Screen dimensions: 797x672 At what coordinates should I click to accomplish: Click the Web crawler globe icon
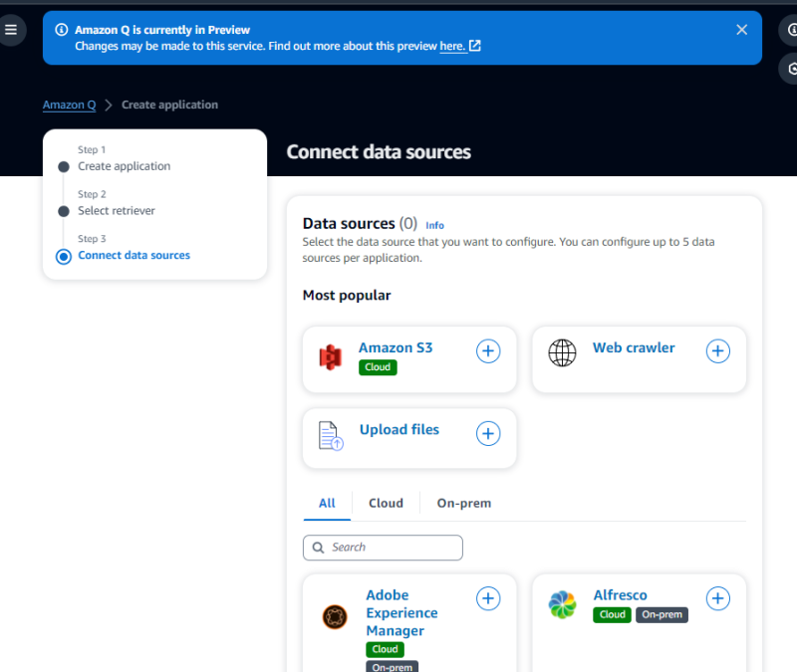click(562, 352)
